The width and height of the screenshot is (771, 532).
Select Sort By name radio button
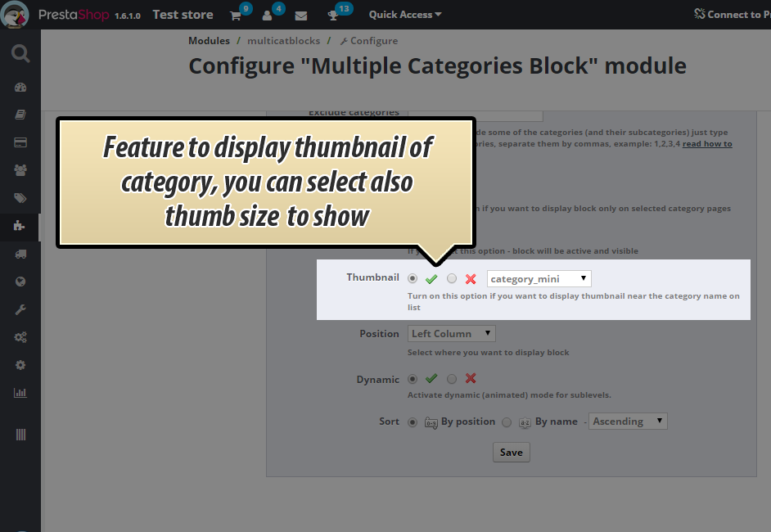click(x=507, y=422)
